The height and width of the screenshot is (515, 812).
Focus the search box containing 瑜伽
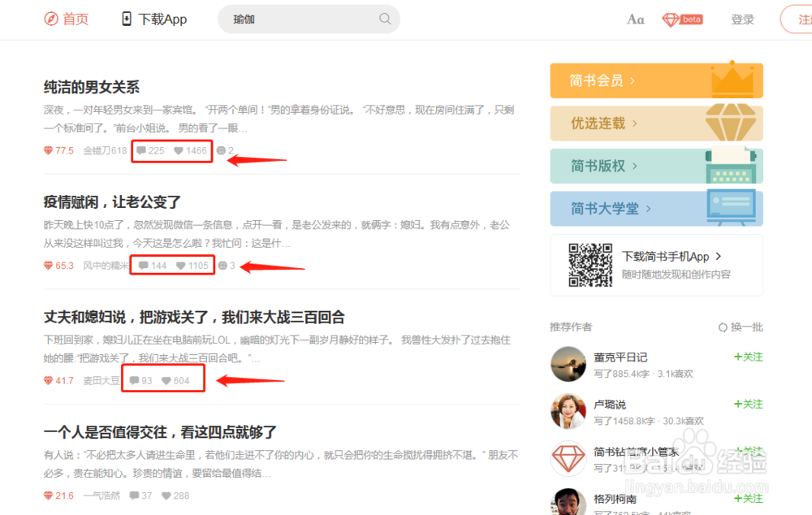coord(309,19)
